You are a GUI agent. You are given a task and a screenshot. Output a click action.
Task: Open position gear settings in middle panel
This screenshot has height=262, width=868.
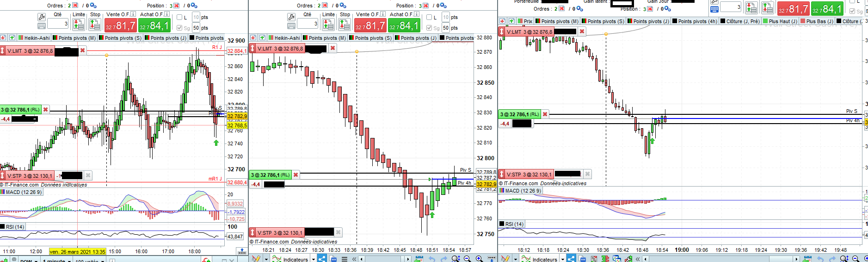click(x=443, y=6)
